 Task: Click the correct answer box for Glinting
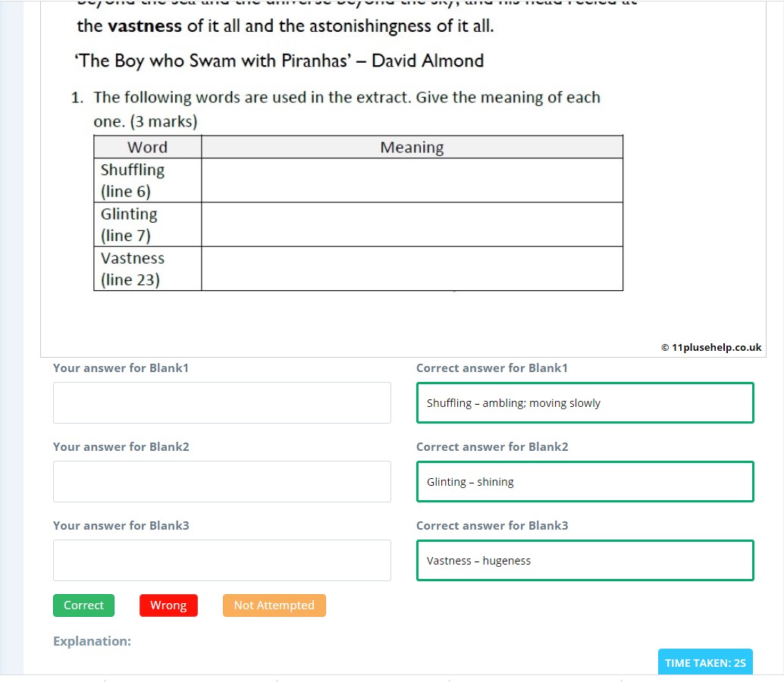(585, 481)
